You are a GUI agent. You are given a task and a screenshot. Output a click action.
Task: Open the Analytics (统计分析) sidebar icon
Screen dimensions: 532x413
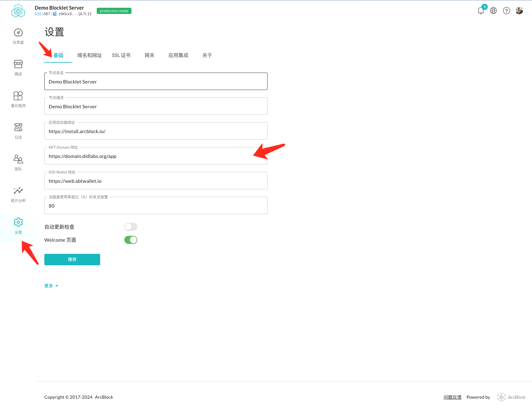tap(18, 191)
